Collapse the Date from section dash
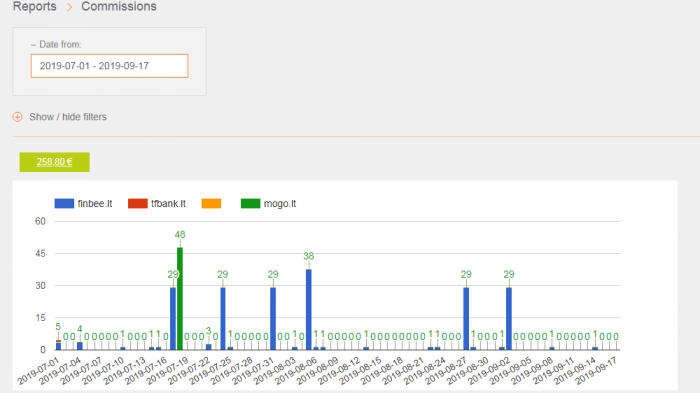Image resolution: width=700 pixels, height=393 pixels. 33,45
